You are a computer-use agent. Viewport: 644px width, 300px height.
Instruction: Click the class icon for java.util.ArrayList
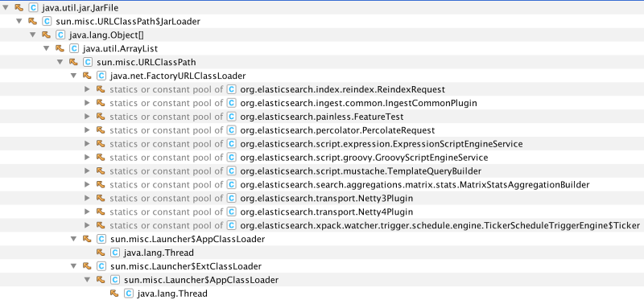74,48
